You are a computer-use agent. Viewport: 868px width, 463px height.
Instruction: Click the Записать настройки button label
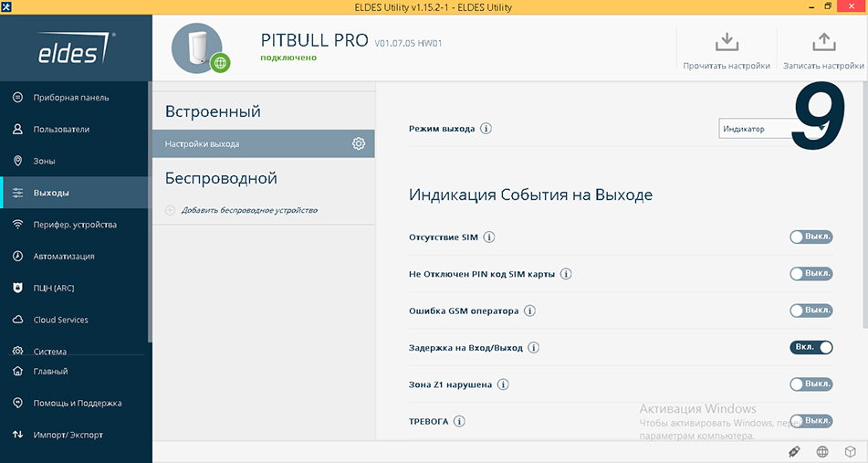point(823,66)
